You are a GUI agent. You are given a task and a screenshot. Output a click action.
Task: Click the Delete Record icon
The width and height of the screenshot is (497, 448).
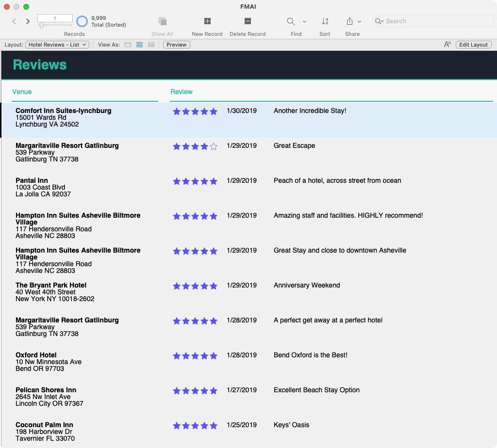(x=247, y=21)
